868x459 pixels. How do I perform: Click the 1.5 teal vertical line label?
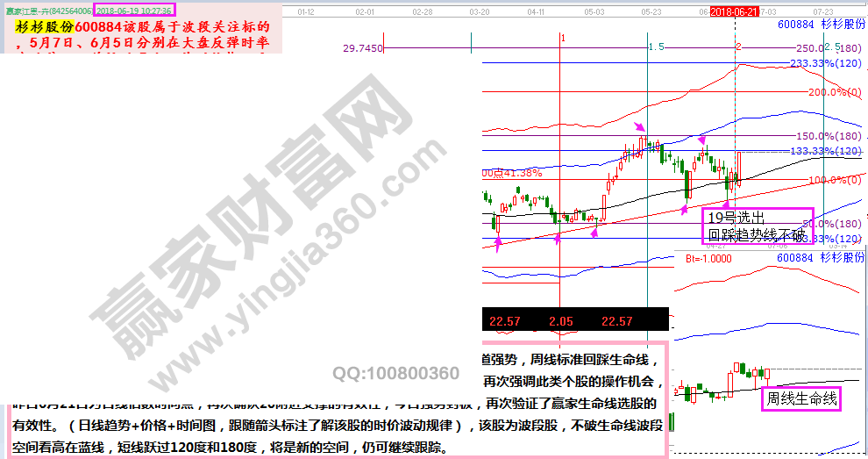[656, 47]
